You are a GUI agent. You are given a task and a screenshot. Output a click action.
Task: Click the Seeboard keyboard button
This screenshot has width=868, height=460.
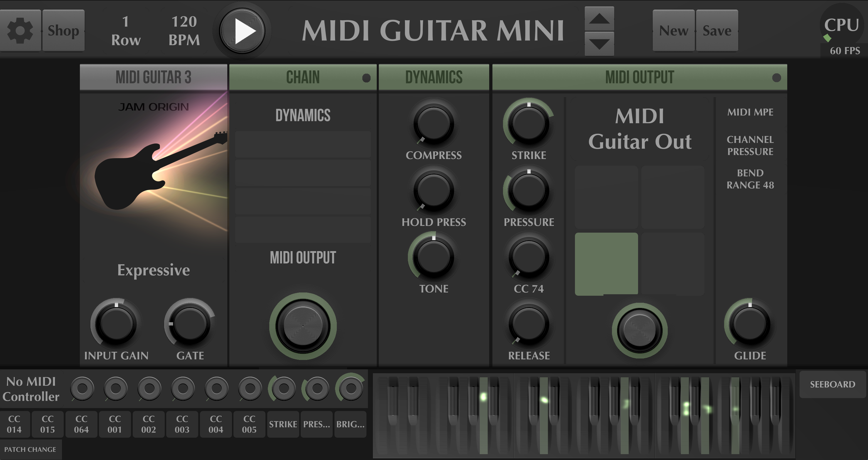tap(832, 385)
